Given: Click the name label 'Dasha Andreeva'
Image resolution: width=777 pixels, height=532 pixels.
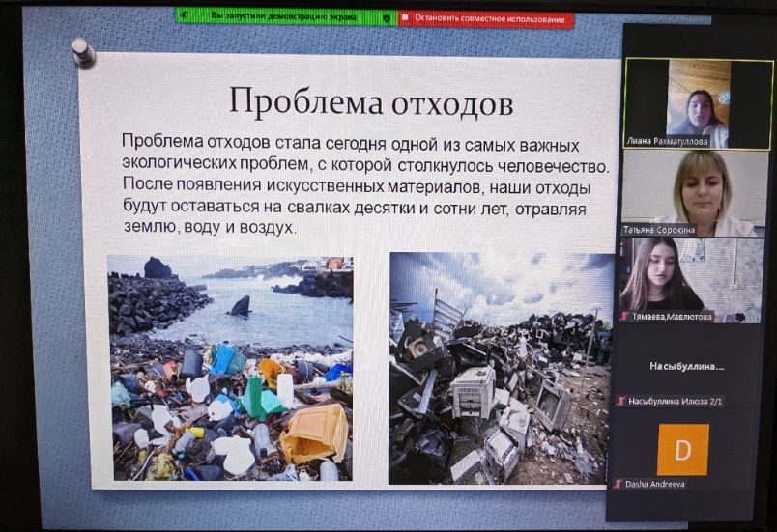Looking at the screenshot, I should point(654,484).
